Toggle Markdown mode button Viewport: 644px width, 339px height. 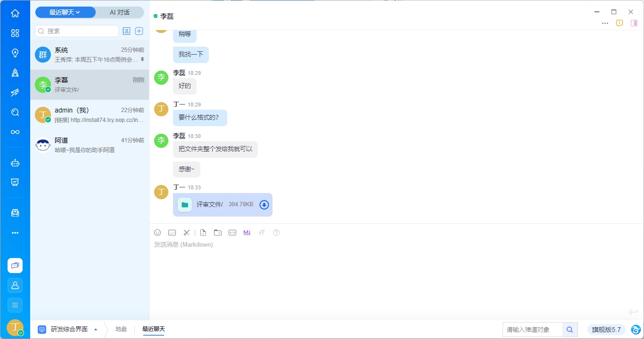pos(247,233)
